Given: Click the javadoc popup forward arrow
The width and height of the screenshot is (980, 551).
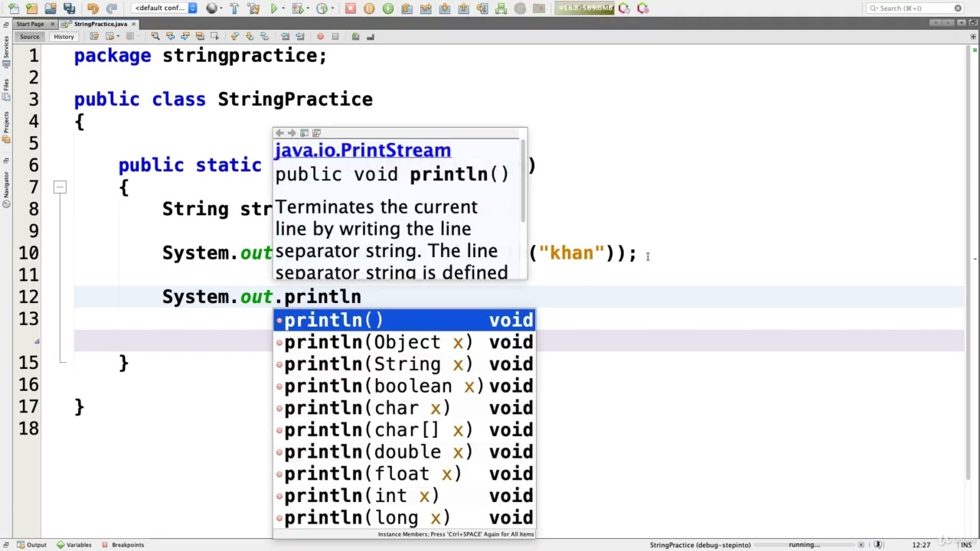Looking at the screenshot, I should tap(292, 133).
